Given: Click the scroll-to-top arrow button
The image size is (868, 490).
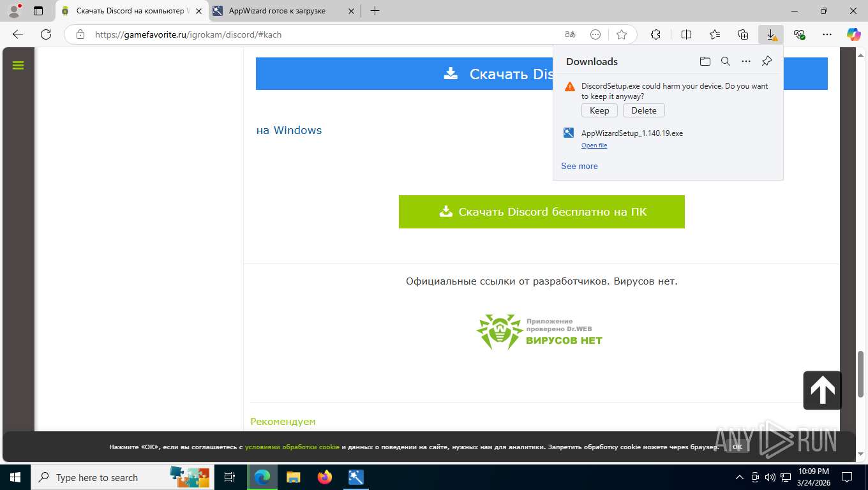Looking at the screenshot, I should click(x=822, y=390).
